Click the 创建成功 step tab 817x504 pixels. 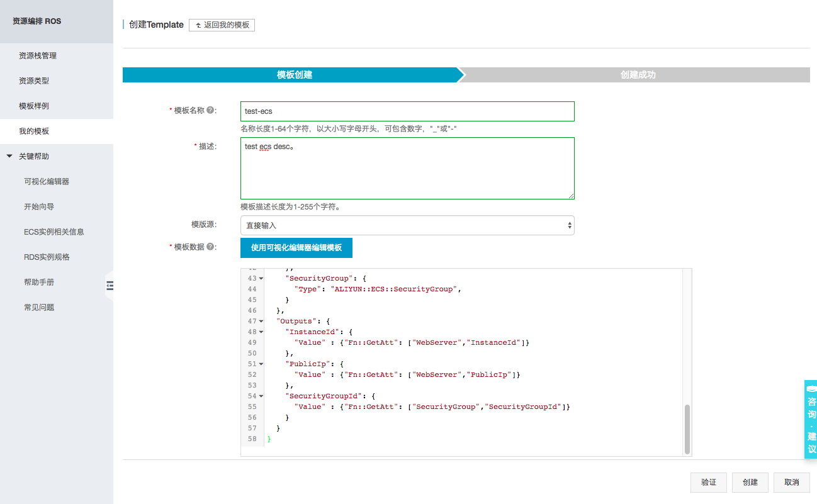638,75
